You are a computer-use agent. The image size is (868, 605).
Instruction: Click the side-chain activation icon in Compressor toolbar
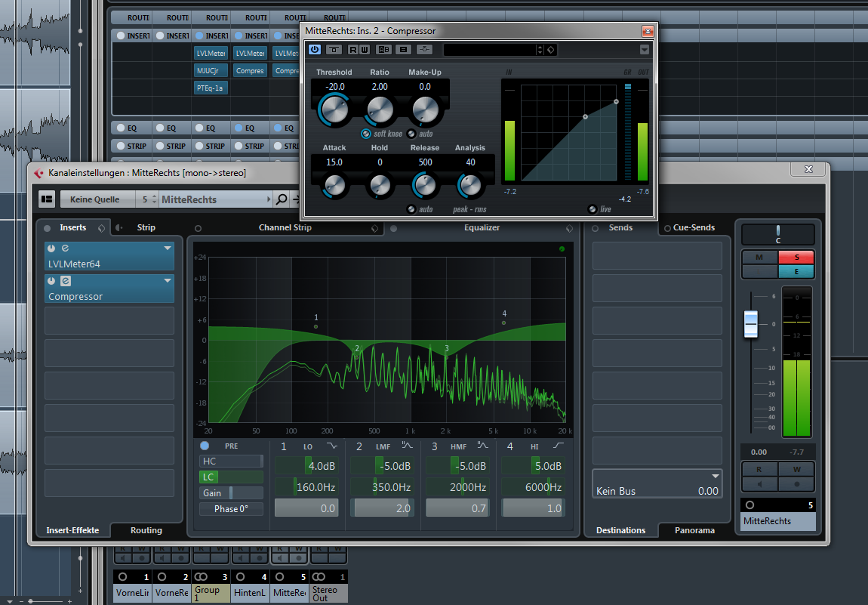coord(425,49)
